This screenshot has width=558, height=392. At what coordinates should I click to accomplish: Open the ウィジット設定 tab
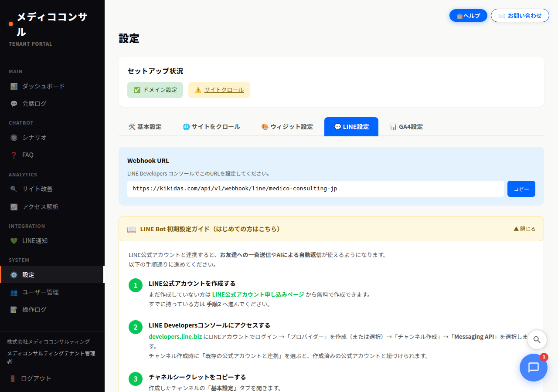(x=287, y=127)
